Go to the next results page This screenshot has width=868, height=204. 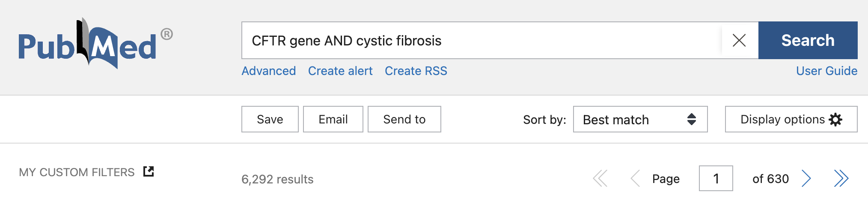pyautogui.click(x=806, y=179)
